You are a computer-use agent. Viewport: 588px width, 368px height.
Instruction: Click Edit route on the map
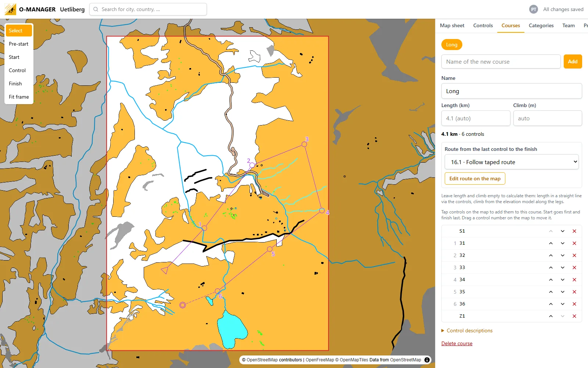(475, 178)
